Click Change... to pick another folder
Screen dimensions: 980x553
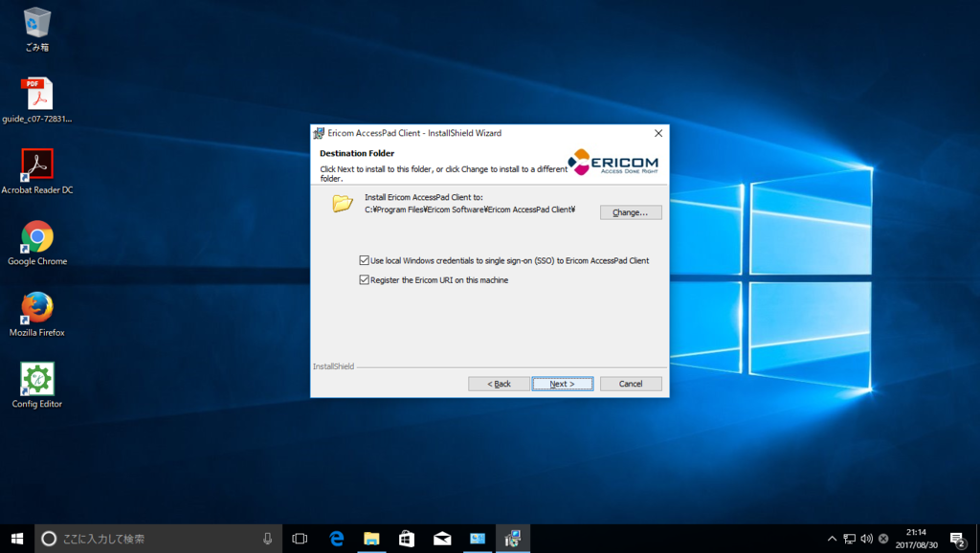point(631,212)
